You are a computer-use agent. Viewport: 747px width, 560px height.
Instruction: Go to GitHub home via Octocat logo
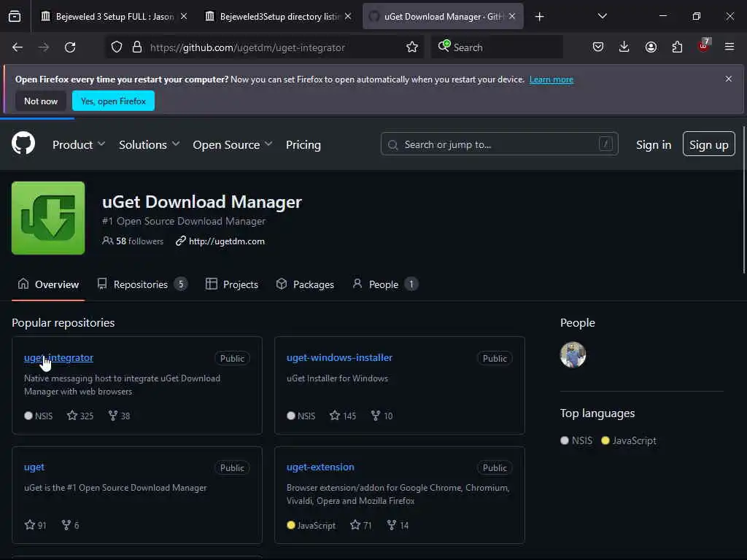pos(23,144)
